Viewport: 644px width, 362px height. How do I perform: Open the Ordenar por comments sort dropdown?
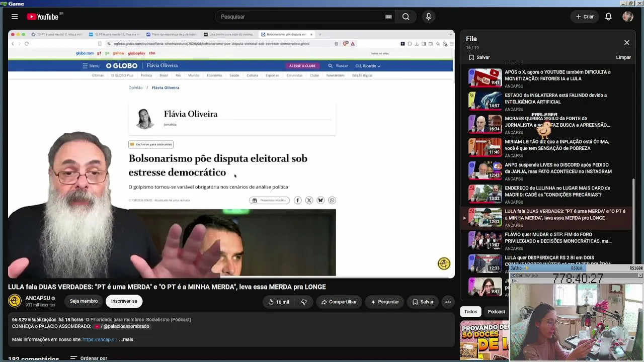click(x=89, y=358)
